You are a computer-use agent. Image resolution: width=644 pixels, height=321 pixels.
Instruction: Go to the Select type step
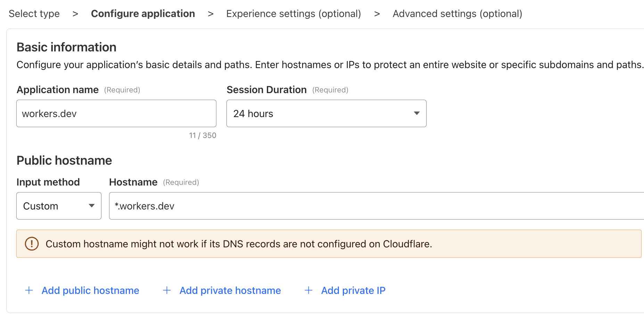point(34,14)
